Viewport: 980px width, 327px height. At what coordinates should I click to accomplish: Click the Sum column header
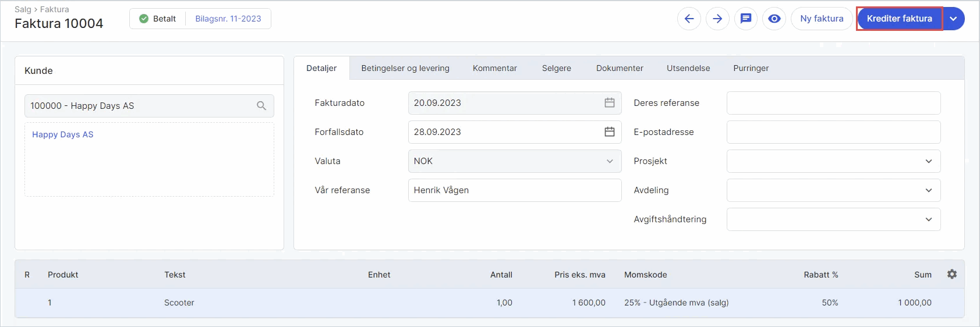click(923, 275)
